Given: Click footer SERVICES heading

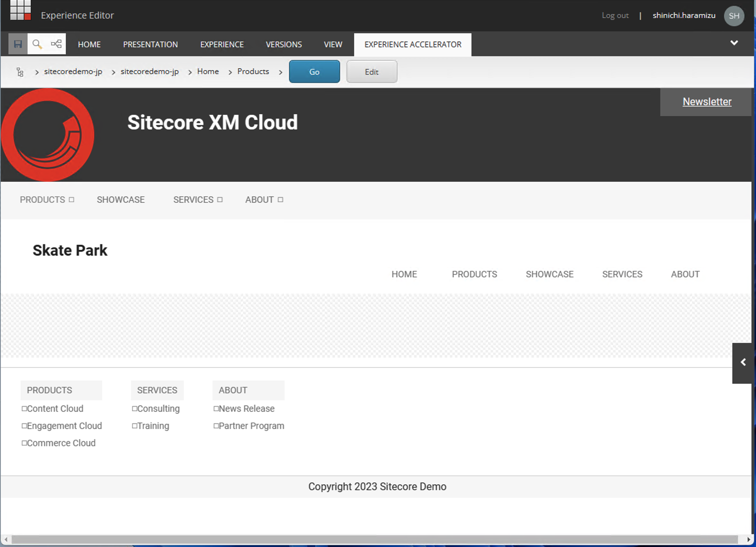Looking at the screenshot, I should [157, 390].
